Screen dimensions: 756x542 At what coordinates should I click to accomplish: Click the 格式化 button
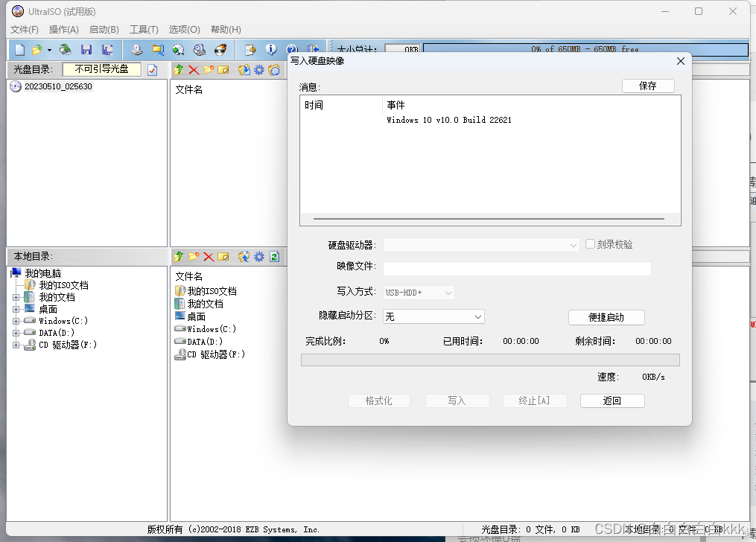coord(379,401)
